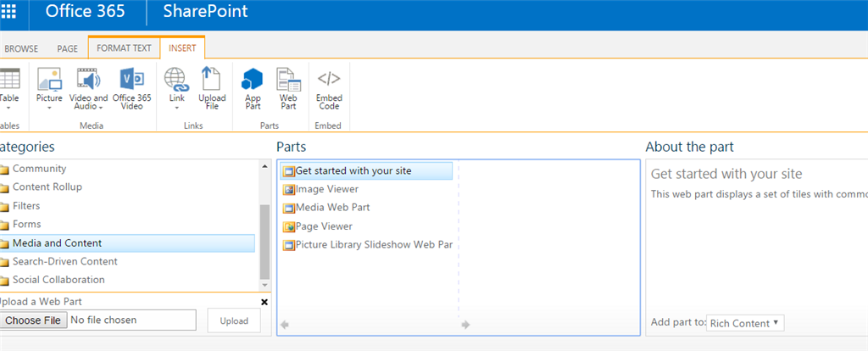This screenshot has width=868, height=351.
Task: Click the Web Part icon
Action: (288, 79)
